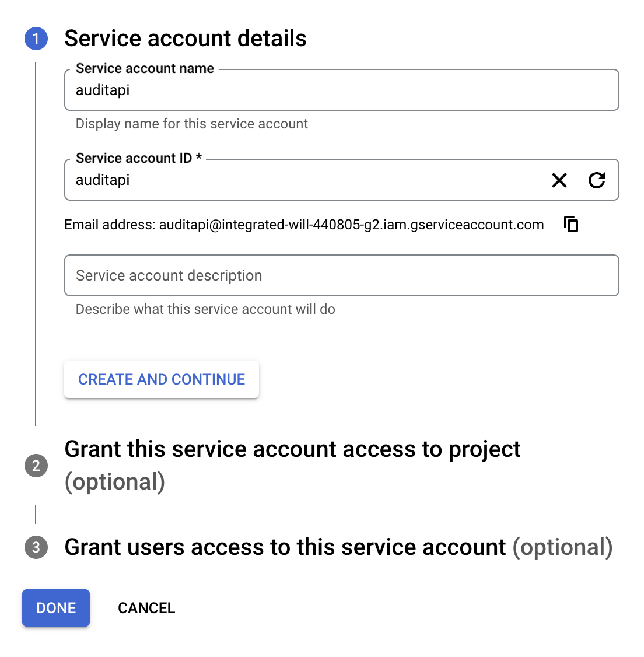Click the step 1 numbered circle
The width and height of the screenshot is (644, 657).
tap(36, 39)
